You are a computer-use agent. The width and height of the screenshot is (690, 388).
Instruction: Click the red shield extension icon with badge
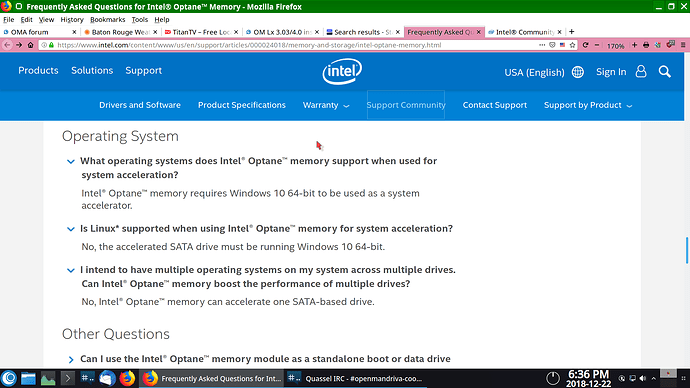click(x=671, y=44)
